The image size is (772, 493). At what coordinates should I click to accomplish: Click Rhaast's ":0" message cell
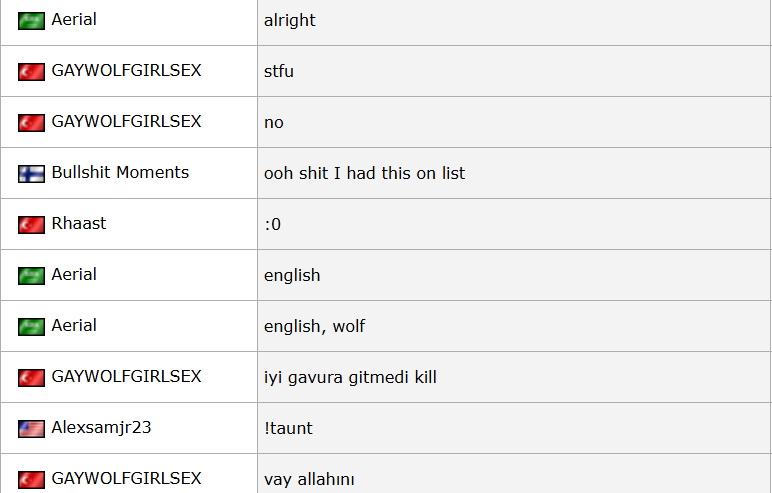[x=272, y=224]
